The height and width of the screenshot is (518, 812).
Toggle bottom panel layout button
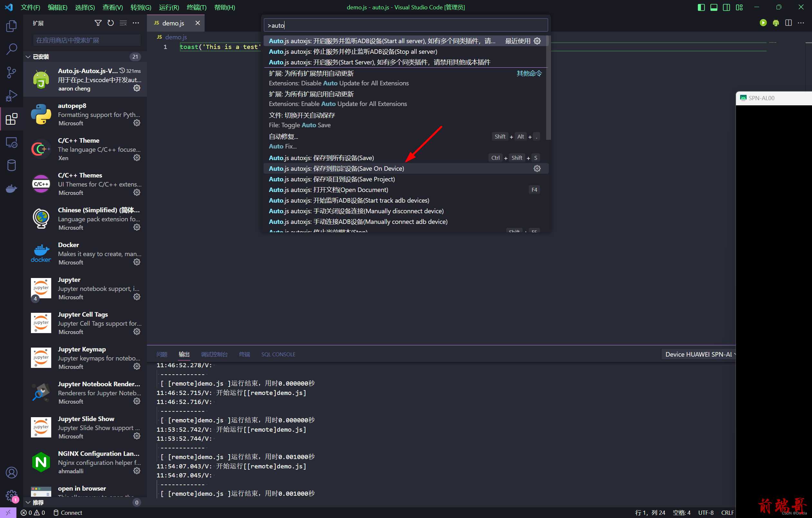click(714, 7)
